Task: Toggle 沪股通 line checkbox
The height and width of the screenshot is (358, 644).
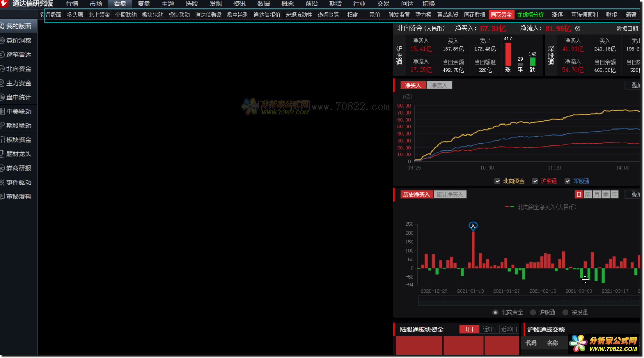Action: point(535,181)
